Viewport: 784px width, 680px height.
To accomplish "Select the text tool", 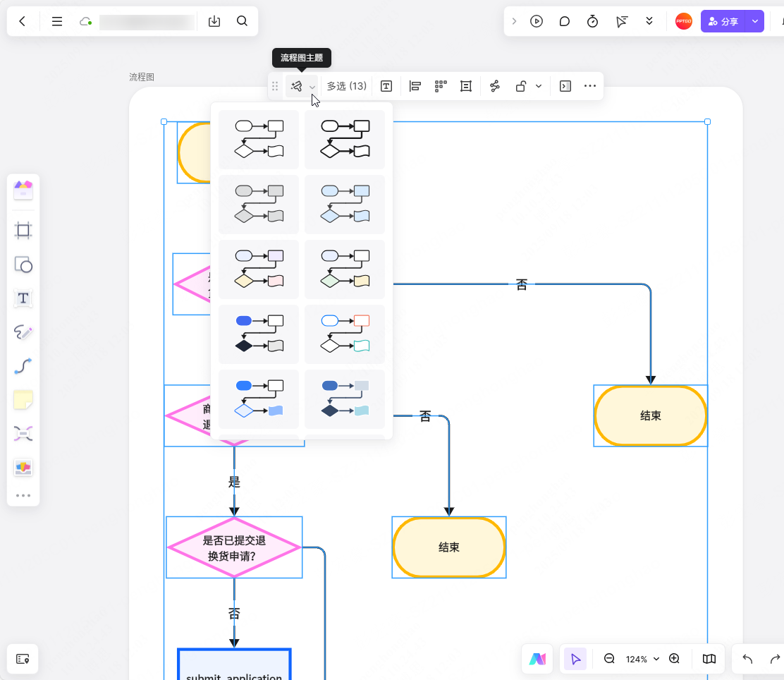I will 23,298.
